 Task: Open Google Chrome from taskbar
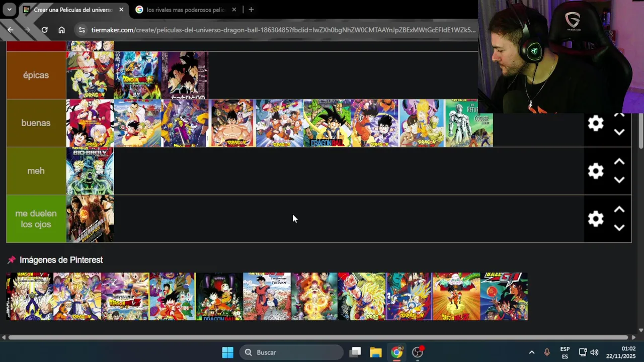coord(397,352)
